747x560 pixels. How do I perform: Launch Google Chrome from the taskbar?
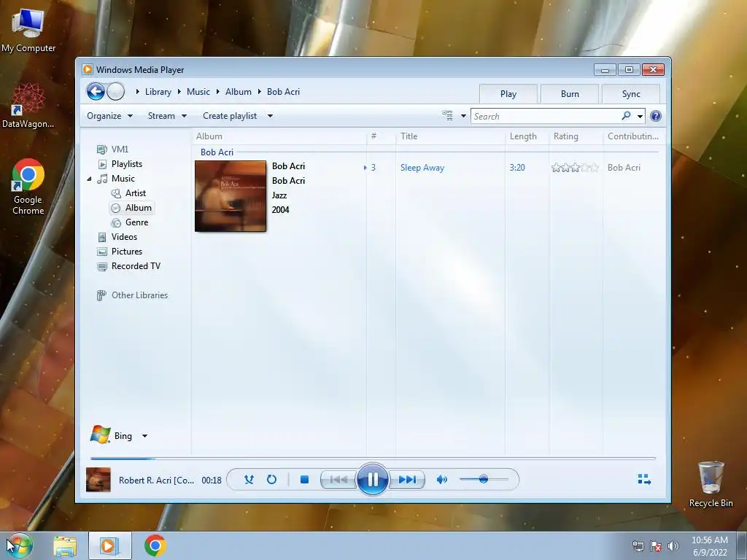pyautogui.click(x=155, y=545)
